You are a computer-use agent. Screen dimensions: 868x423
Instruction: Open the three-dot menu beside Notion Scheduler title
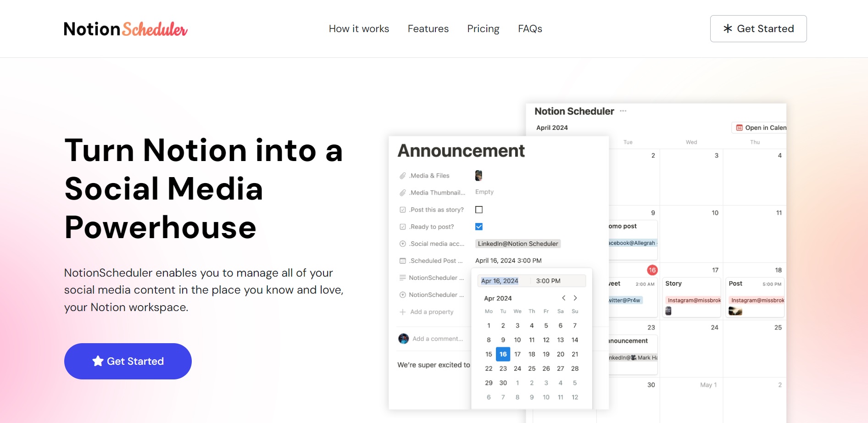tap(623, 111)
